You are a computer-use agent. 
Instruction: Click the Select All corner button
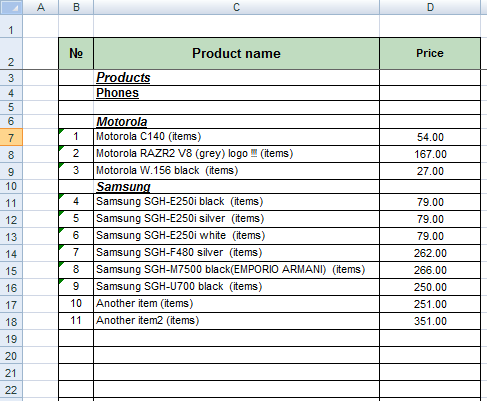(11, 7)
